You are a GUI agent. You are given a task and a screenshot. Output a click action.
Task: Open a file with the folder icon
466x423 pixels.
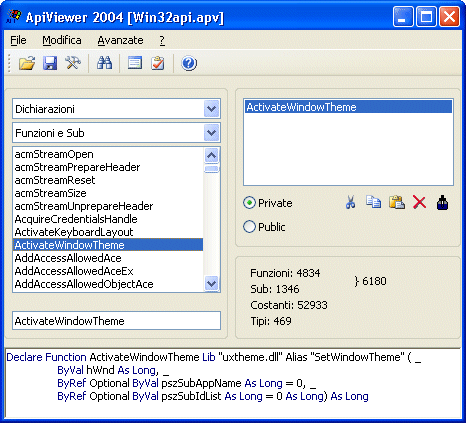click(x=27, y=63)
